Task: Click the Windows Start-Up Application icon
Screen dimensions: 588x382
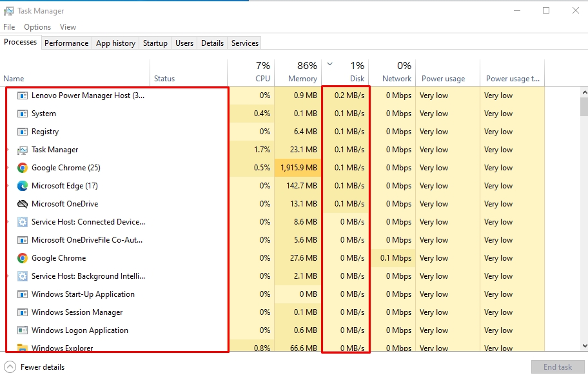Action: pos(23,294)
